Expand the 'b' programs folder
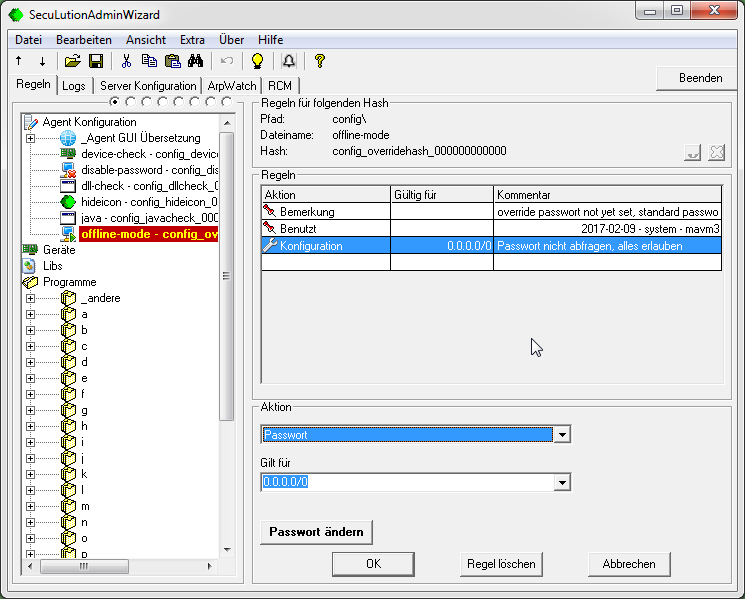 30,330
